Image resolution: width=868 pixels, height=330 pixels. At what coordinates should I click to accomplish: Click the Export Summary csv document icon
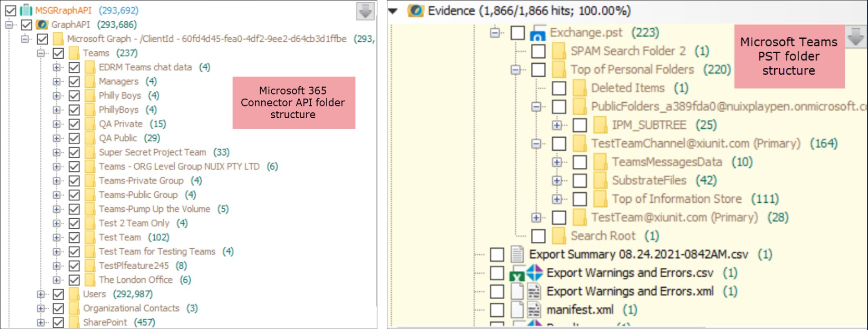(517, 254)
